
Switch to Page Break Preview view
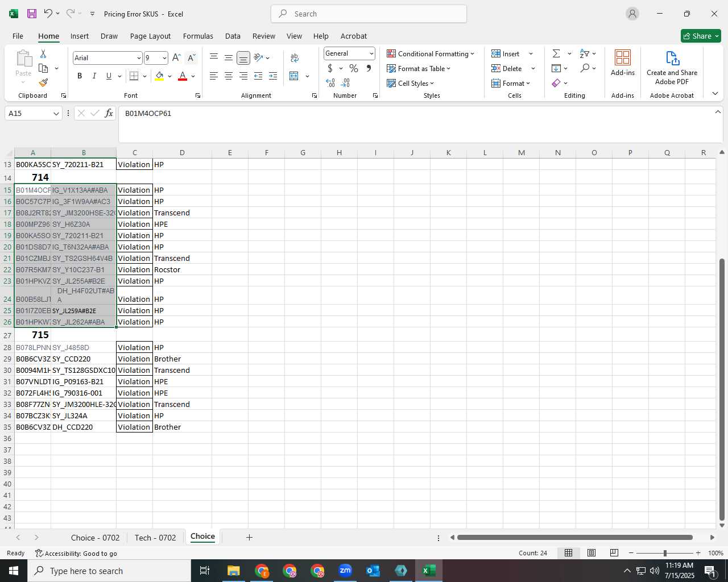(x=614, y=553)
